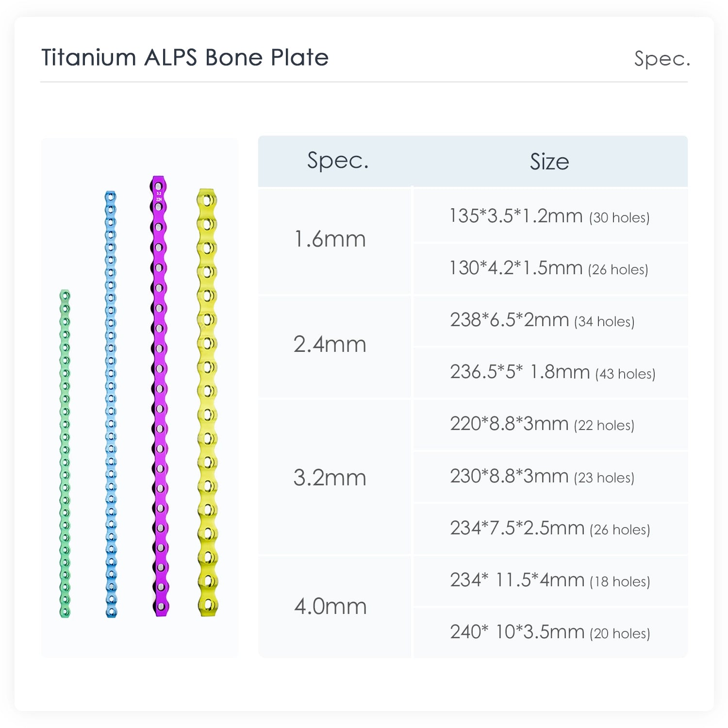
Task: Choose the 236.5*5*1.8mm (43 holes) size
Action: pyautogui.click(x=552, y=372)
